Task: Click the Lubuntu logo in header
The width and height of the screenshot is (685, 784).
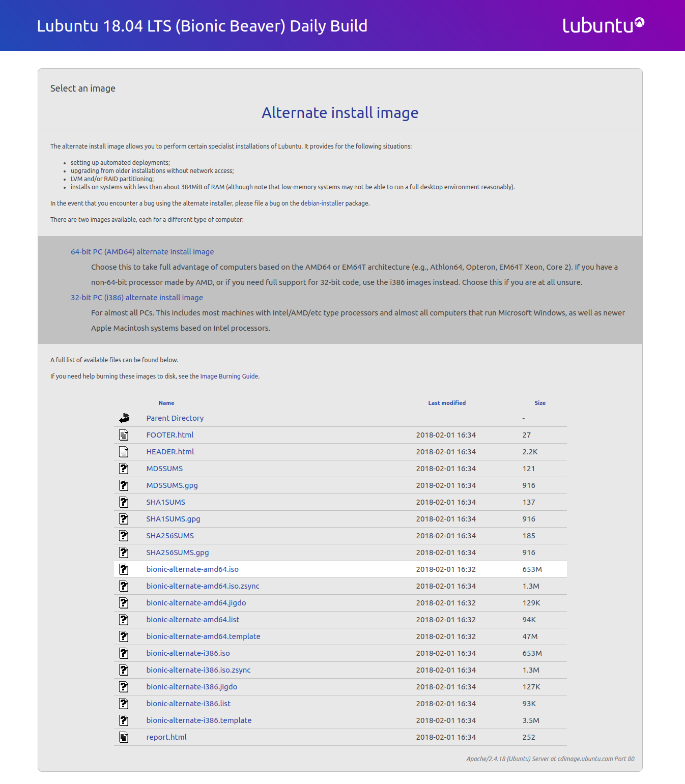Action: (603, 25)
